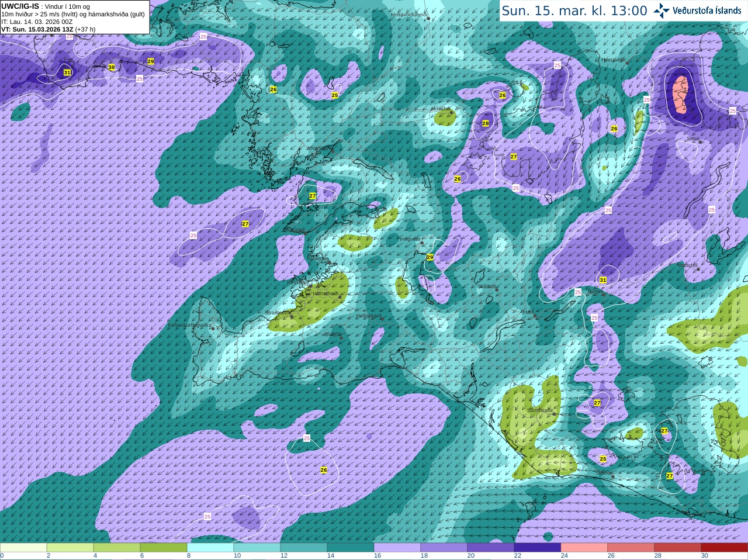Click the Holtavörðuheiði station label
The height and width of the screenshot is (560, 748).
[x=409, y=14]
